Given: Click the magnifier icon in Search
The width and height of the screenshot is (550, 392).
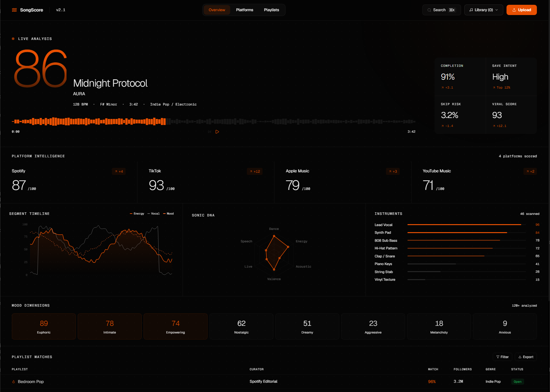Looking at the screenshot, I should click(429, 10).
